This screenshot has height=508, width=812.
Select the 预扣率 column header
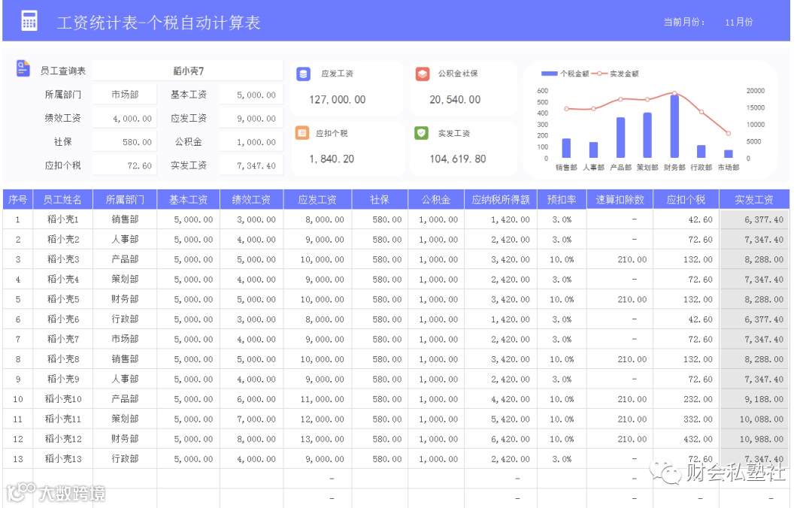pyautogui.click(x=562, y=199)
